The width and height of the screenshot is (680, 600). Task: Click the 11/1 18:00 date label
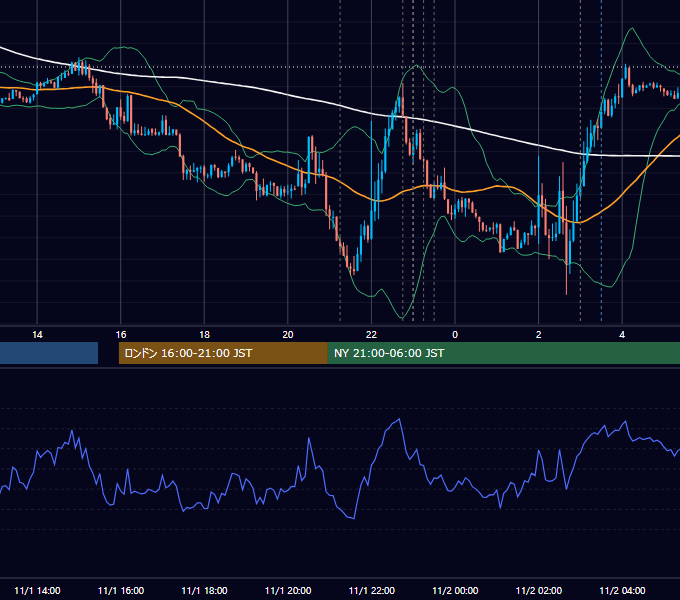click(x=204, y=590)
